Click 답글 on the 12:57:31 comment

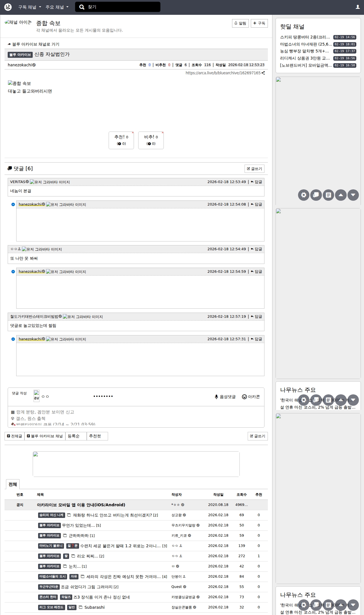(257, 339)
